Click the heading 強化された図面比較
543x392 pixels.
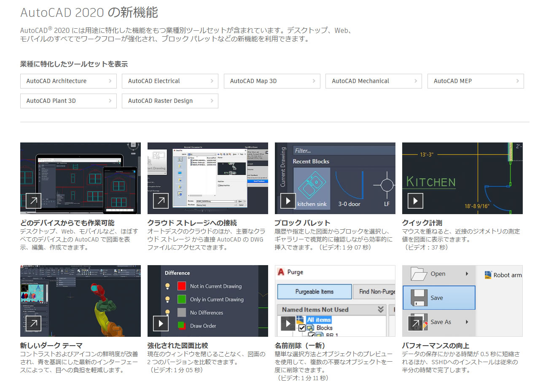177,346
